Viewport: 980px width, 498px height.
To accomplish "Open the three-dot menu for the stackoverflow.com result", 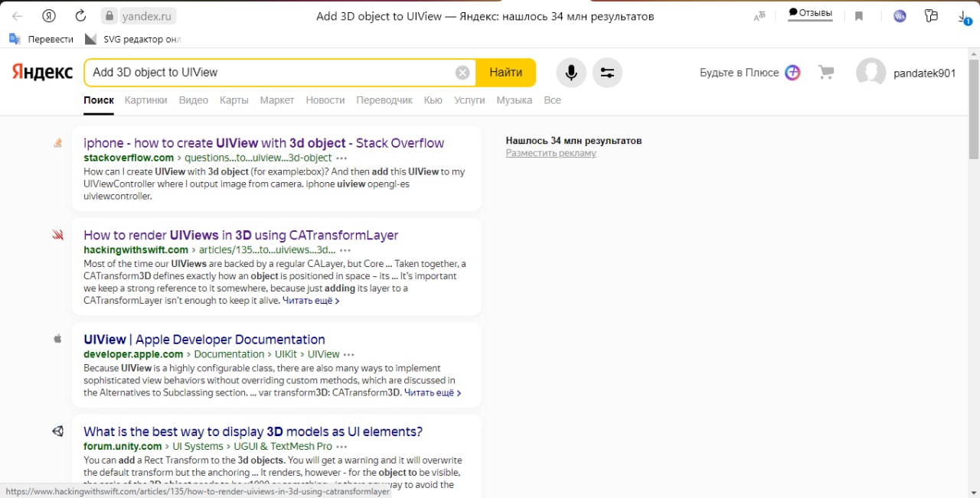I will (x=341, y=158).
